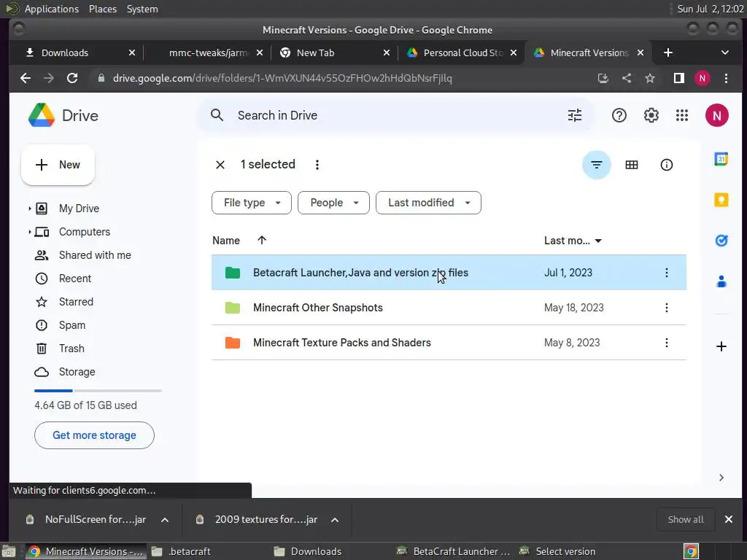Open the Applications system menu
This screenshot has height=560, width=747.
coord(52,9)
